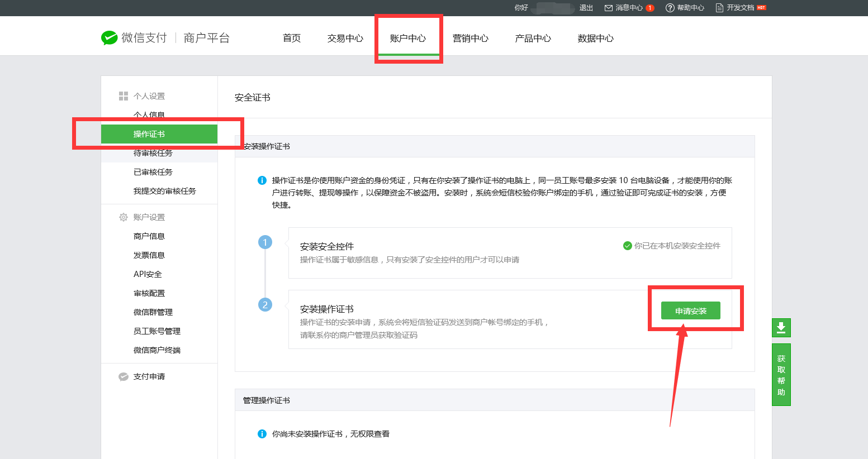
Task: Open the 获取帮助 side button
Action: (x=781, y=375)
